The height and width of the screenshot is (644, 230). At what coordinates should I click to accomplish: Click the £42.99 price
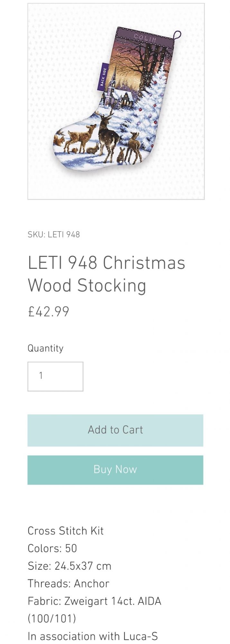tap(49, 311)
